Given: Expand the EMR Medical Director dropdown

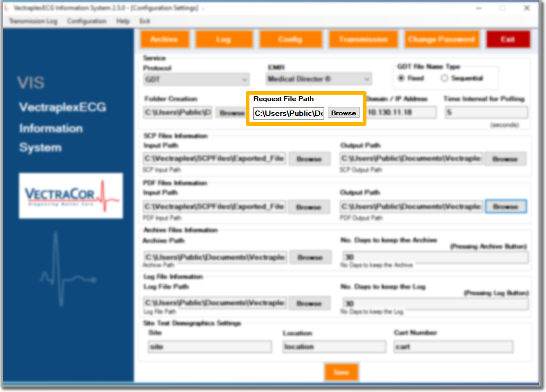Looking at the screenshot, I should (x=318, y=79).
